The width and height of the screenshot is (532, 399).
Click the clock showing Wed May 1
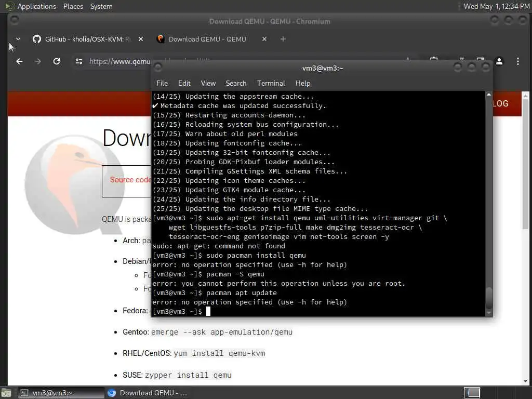[x=496, y=6]
